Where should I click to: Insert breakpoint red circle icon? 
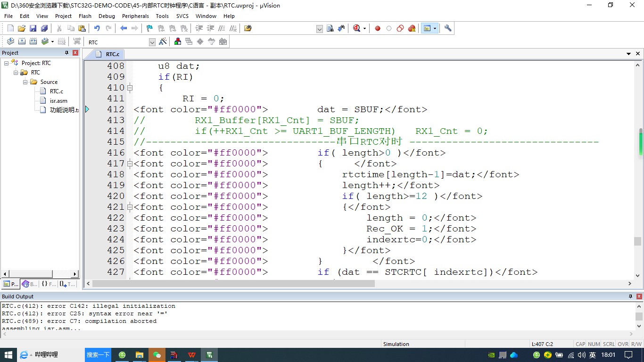click(378, 28)
